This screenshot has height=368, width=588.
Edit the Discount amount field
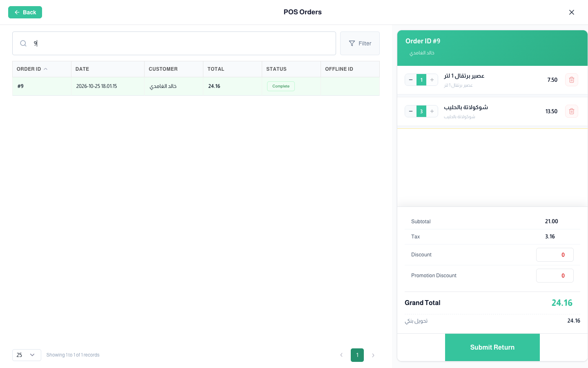click(555, 255)
